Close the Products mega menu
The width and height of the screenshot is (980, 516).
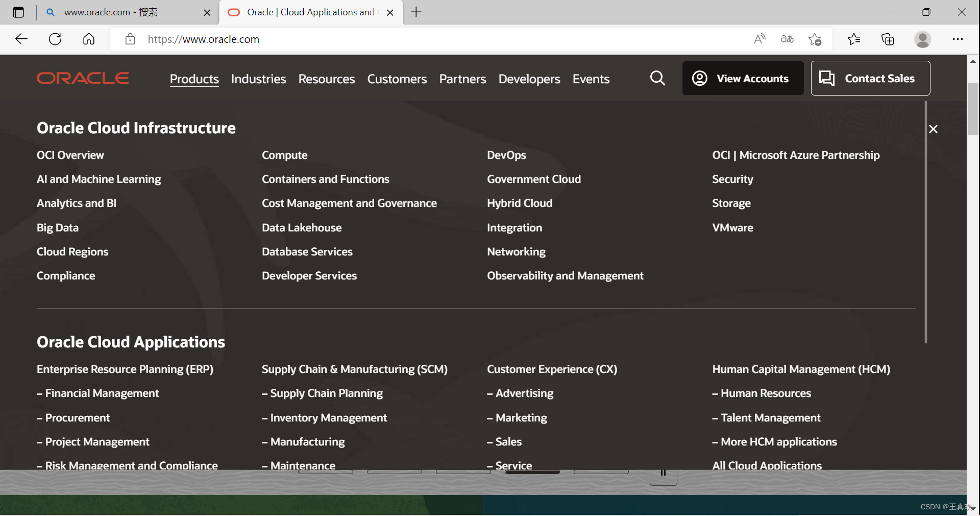coord(934,129)
